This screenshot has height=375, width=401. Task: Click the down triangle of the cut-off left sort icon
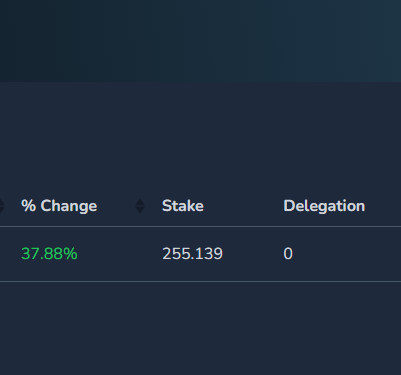tap(2, 210)
